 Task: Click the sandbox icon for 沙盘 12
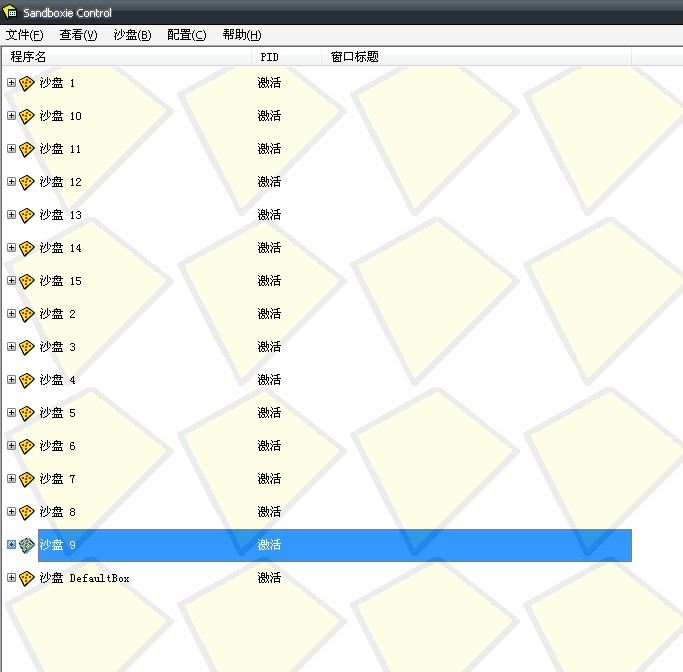[x=27, y=182]
